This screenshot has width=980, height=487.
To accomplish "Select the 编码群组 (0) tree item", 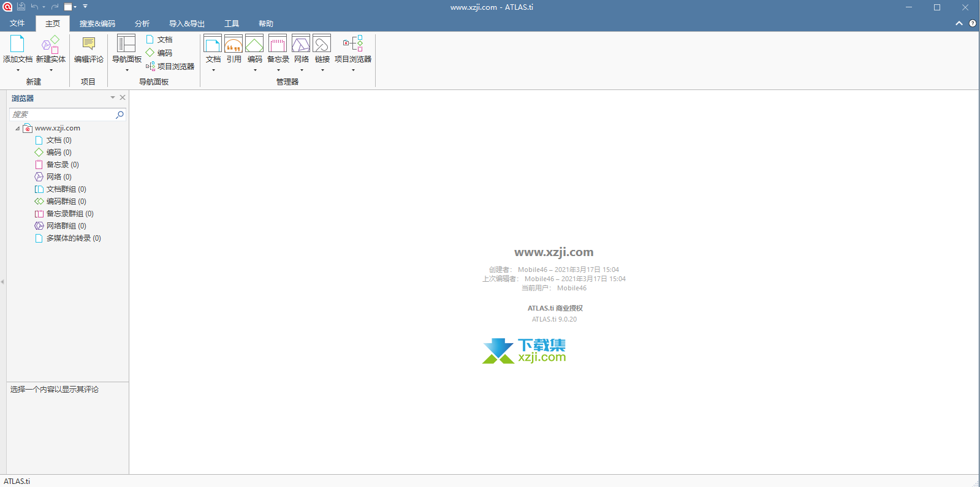I will pos(61,202).
